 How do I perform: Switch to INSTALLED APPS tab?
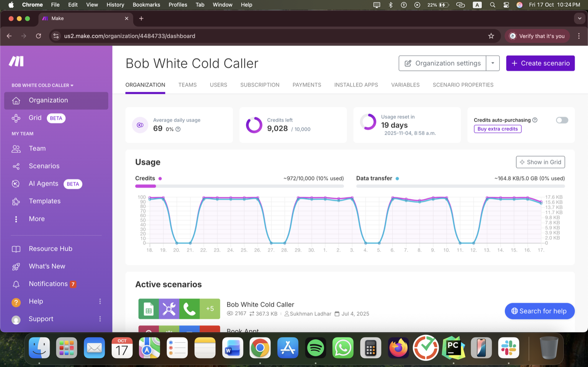356,85
